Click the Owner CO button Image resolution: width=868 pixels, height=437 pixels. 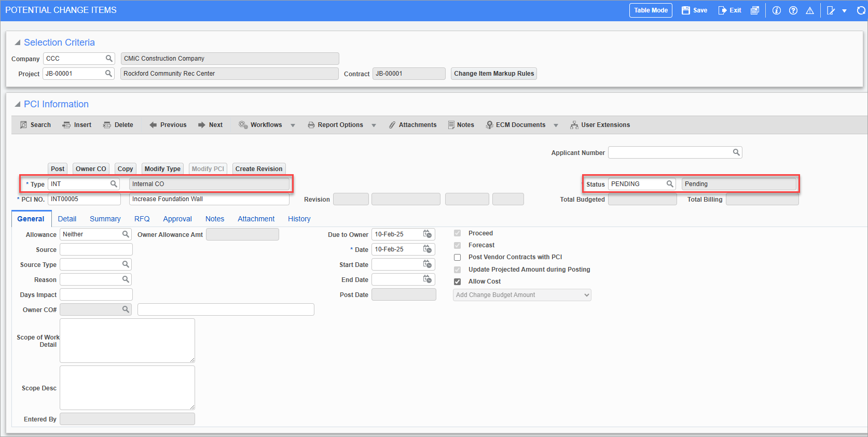pyautogui.click(x=91, y=169)
